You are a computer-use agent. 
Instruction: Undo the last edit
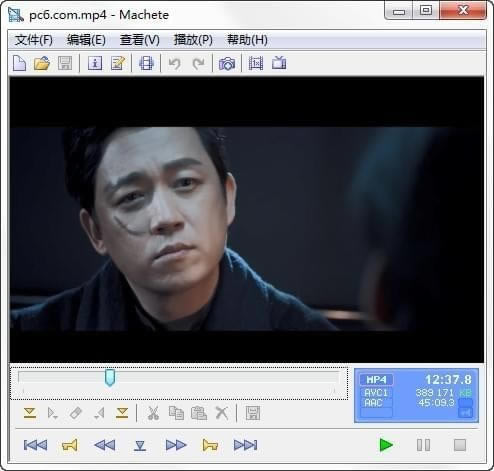click(x=174, y=63)
